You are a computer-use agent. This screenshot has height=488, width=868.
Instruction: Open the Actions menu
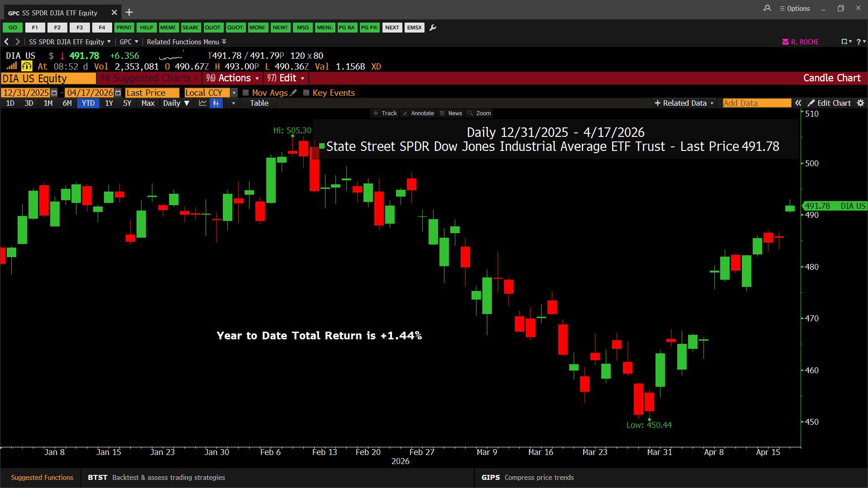coord(233,78)
